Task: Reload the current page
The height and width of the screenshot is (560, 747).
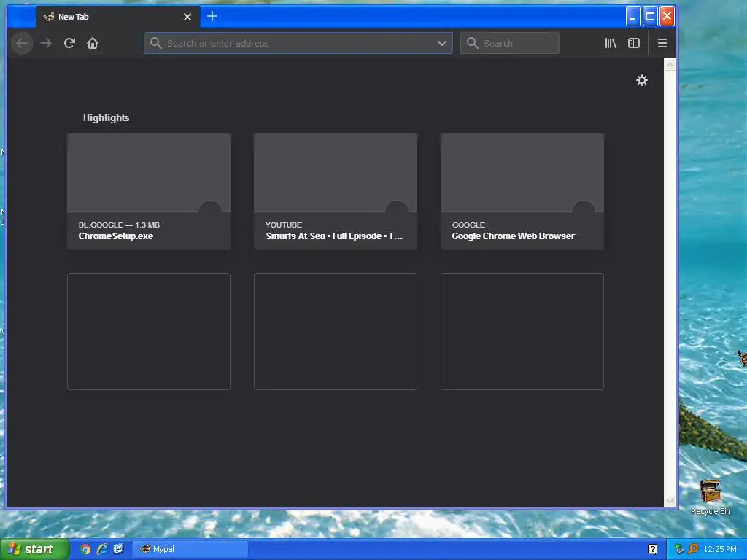Action: 69,43
